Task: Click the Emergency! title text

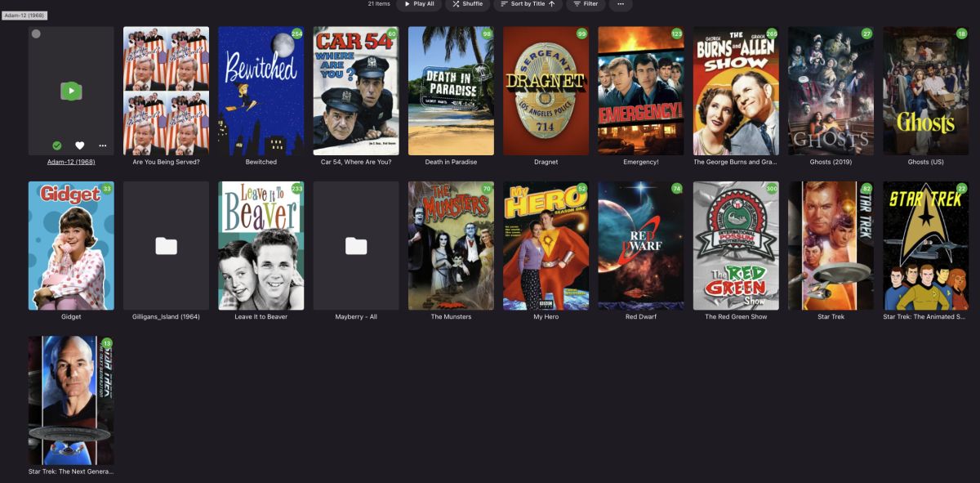Action: (x=640, y=162)
